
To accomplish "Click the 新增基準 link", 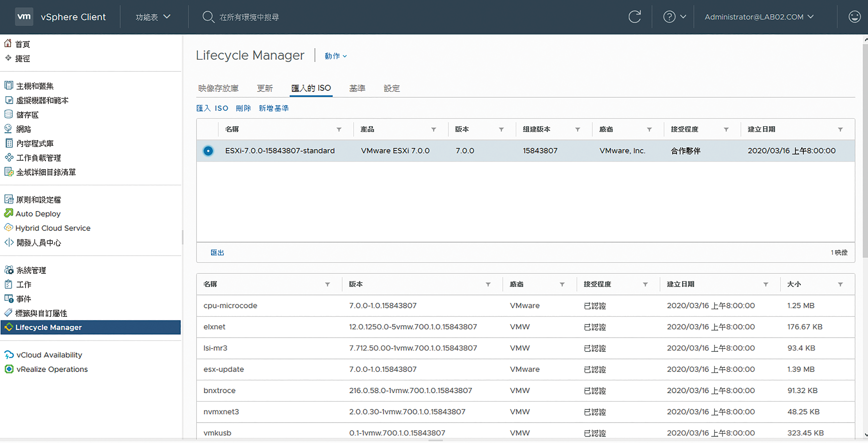I will [274, 108].
